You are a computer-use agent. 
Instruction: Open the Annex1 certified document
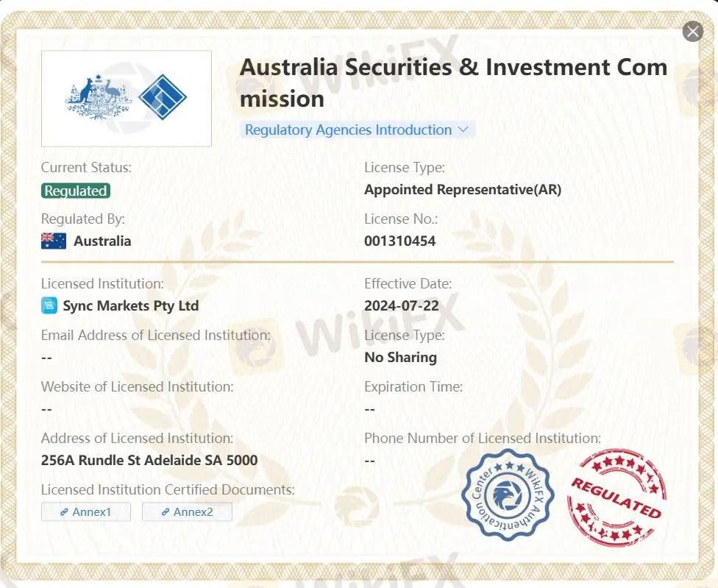[x=86, y=511]
